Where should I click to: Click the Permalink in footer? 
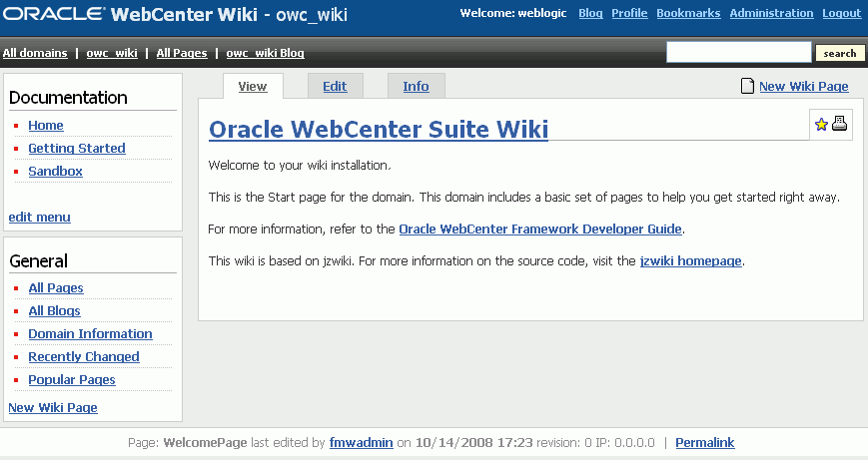(705, 443)
